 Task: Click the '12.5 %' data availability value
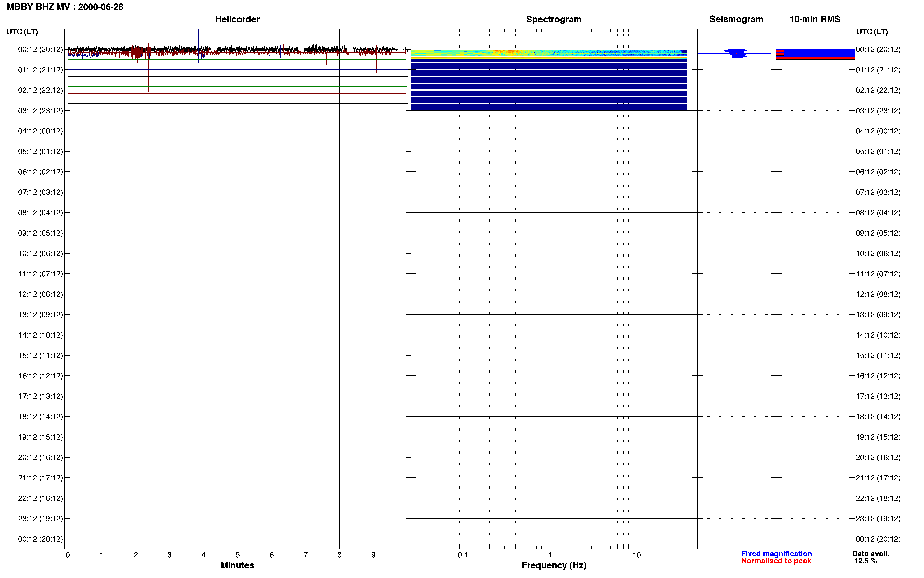coord(865,561)
